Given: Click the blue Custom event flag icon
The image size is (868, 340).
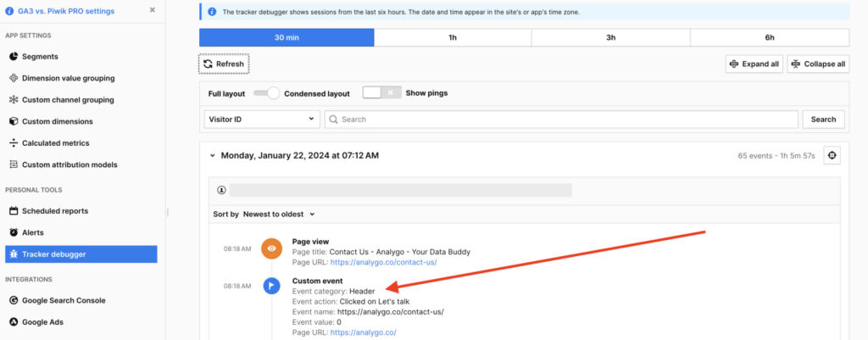Looking at the screenshot, I should pyautogui.click(x=272, y=286).
